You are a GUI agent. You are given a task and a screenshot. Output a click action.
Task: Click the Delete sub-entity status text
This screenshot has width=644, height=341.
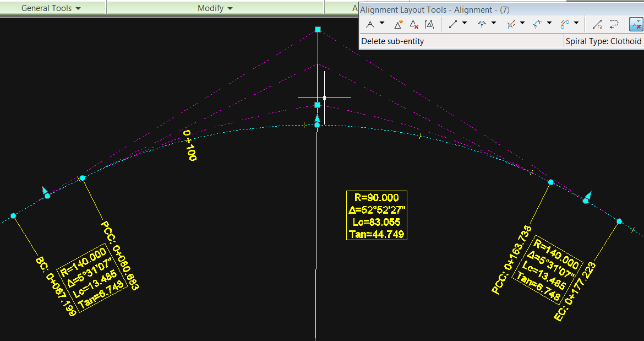pyautogui.click(x=391, y=41)
